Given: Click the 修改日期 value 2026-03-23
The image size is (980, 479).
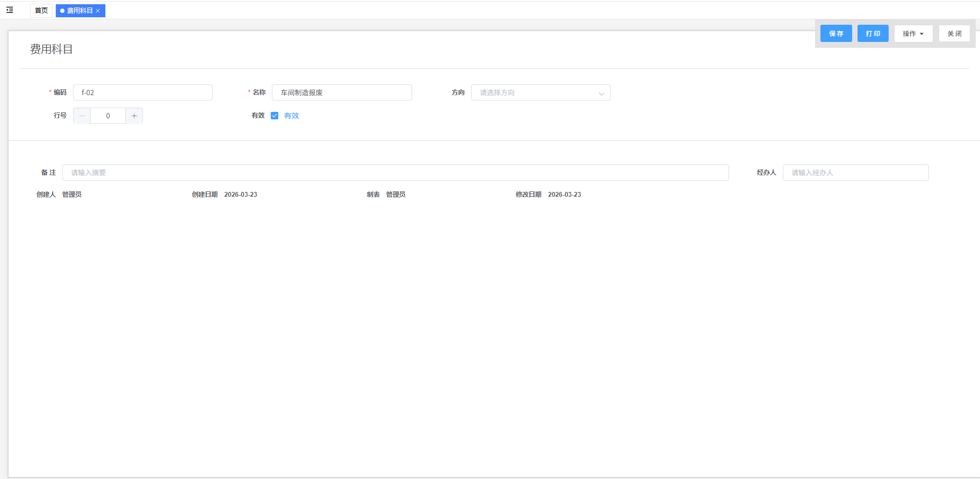Looking at the screenshot, I should click(564, 195).
